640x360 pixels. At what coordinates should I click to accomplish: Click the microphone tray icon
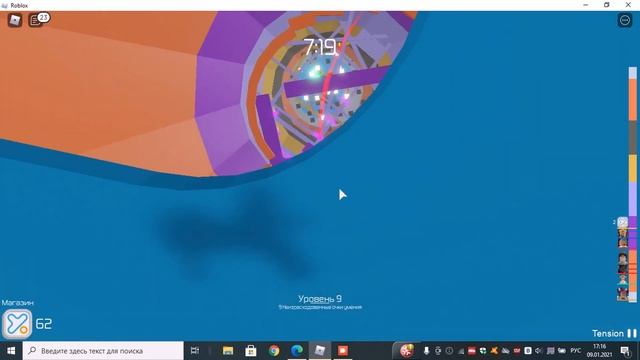426,351
